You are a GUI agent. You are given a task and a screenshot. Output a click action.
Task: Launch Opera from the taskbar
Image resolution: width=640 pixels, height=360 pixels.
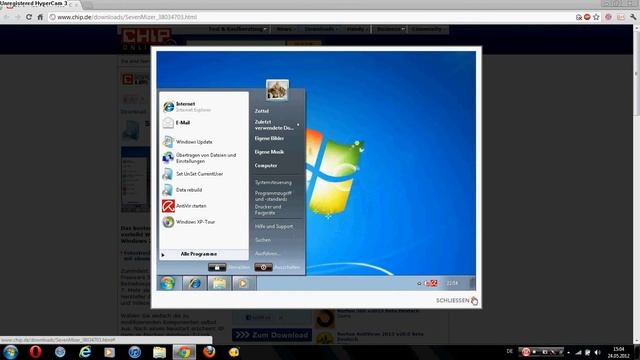point(36,352)
